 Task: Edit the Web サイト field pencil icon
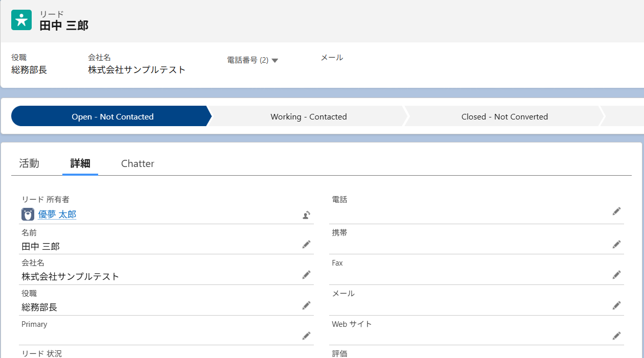point(617,336)
